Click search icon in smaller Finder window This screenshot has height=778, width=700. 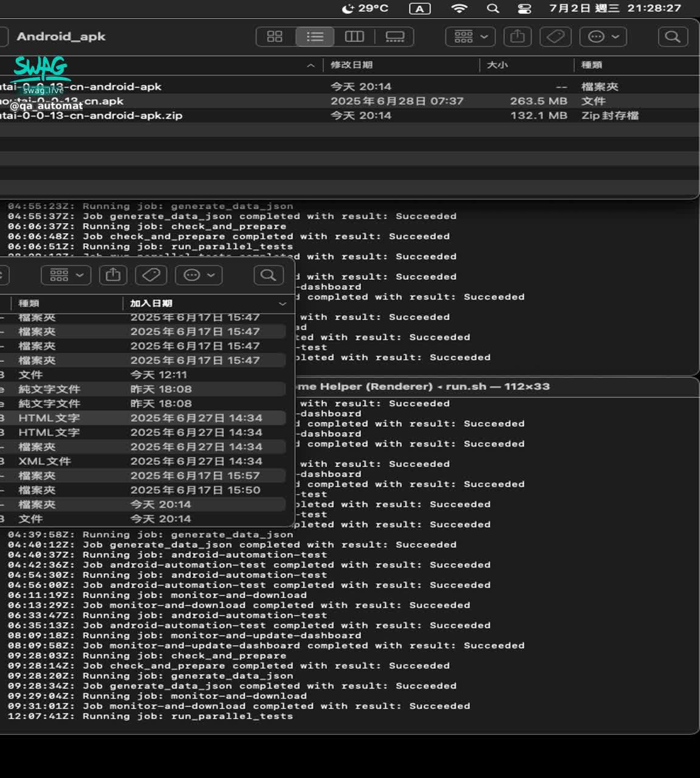268,275
